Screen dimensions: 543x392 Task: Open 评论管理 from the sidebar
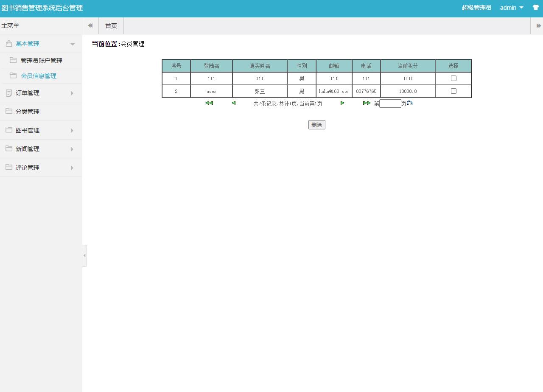[27, 167]
